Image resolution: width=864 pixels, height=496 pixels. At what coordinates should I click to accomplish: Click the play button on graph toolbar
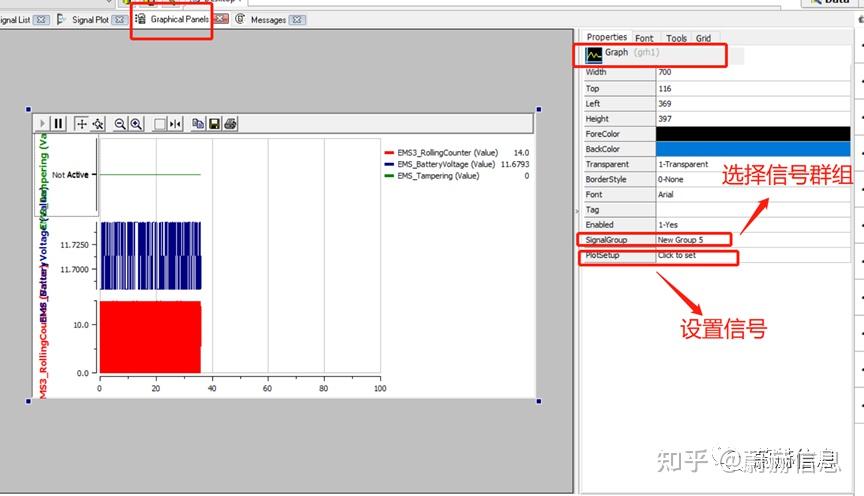pyautogui.click(x=42, y=124)
